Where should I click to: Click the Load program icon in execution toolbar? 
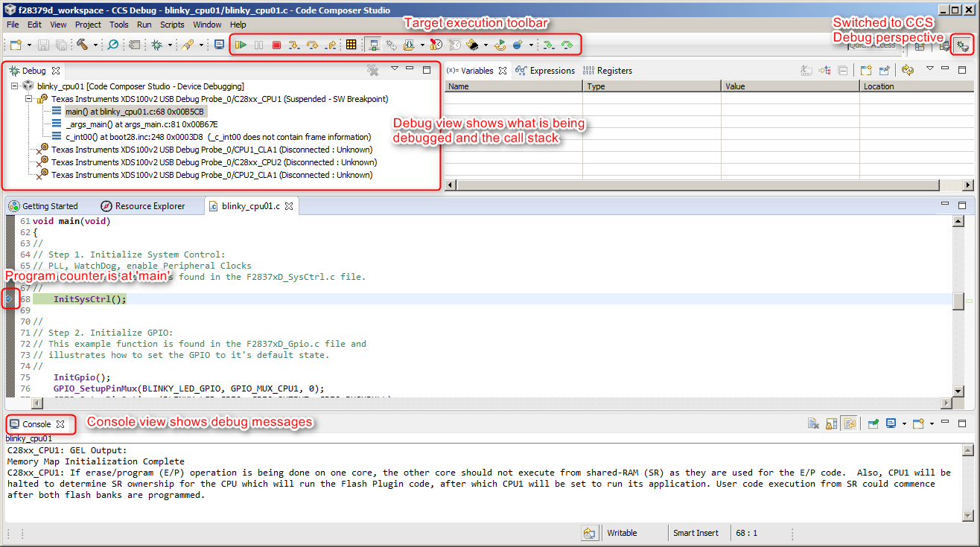[x=410, y=45]
